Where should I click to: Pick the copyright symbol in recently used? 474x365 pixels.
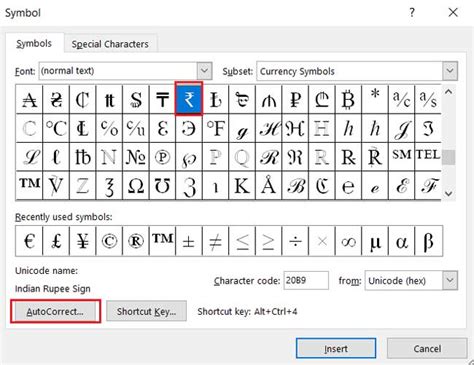coord(109,241)
